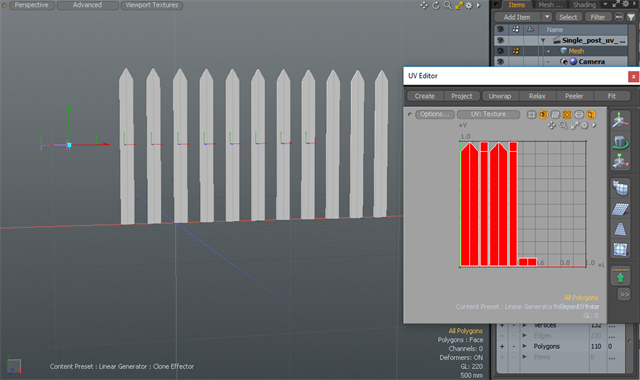Open the Add Item dropdown arrow
The height and width of the screenshot is (380, 640).
547,17
